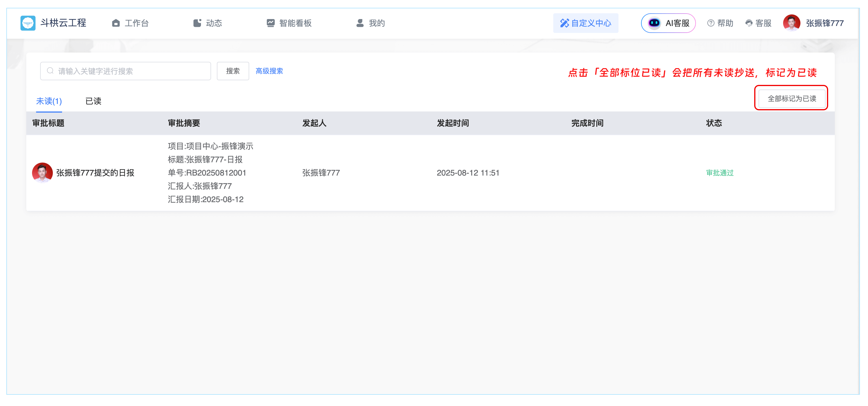Click 汇报日期:2025-08-12 summary line
The image size is (868, 406).
206,199
